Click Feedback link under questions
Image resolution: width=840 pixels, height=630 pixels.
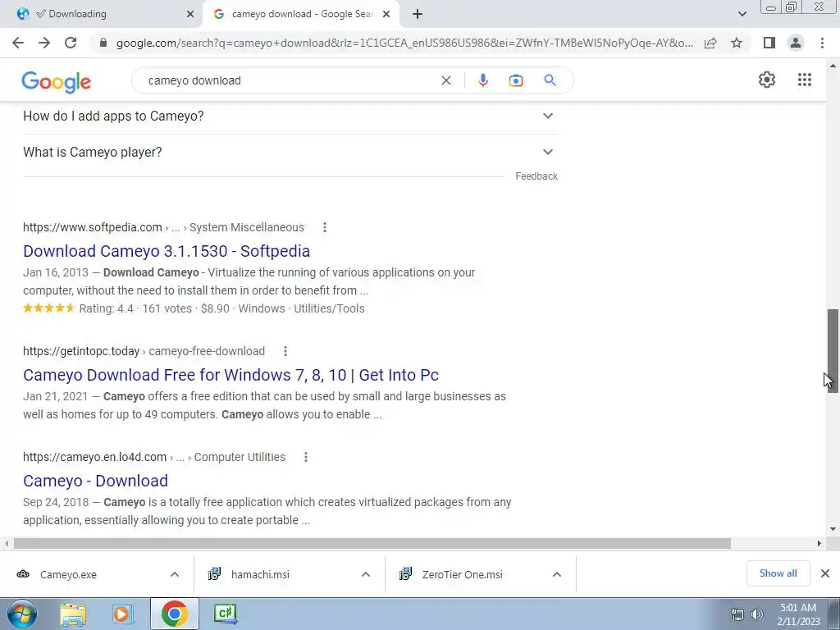[536, 176]
